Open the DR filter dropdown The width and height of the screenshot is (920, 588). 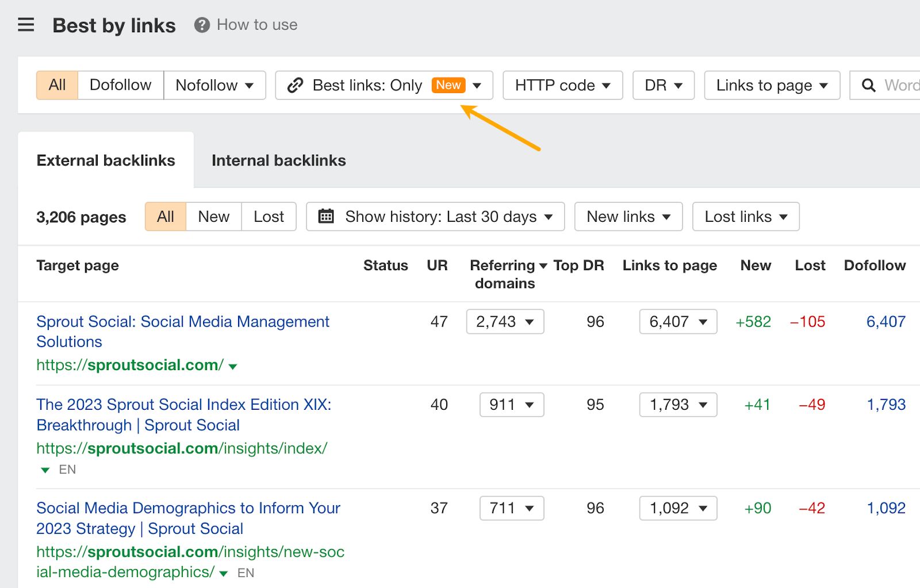click(x=662, y=84)
